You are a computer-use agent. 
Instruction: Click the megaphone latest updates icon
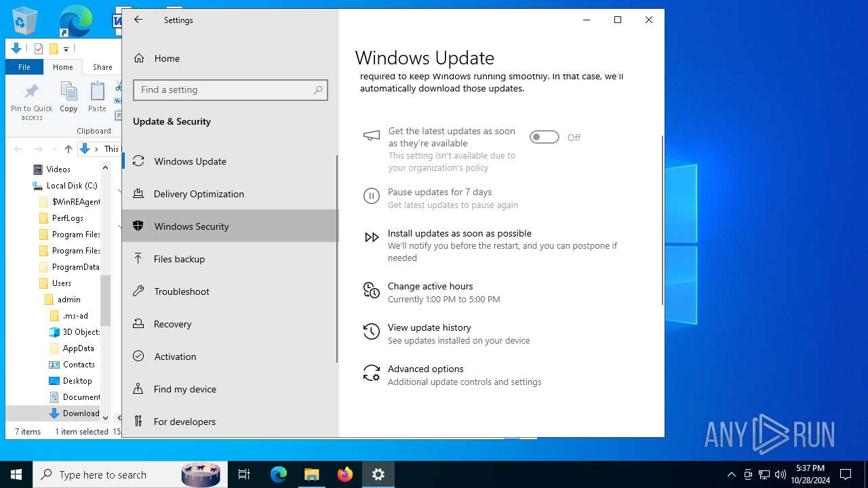pos(372,136)
